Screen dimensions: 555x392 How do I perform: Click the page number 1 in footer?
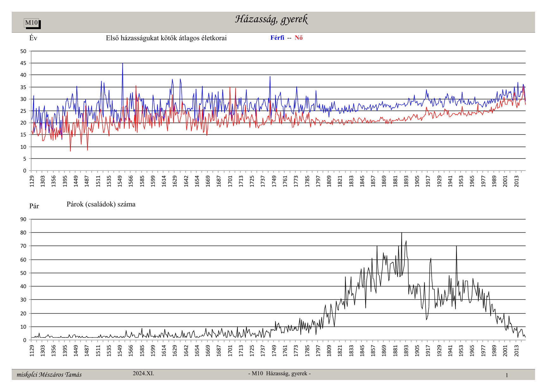click(507, 375)
